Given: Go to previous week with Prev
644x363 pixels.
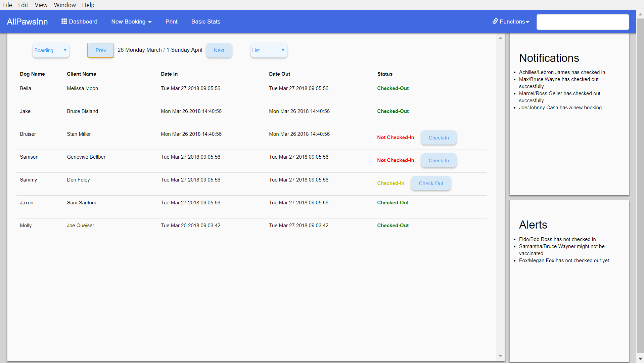Looking at the screenshot, I should (x=101, y=50).
